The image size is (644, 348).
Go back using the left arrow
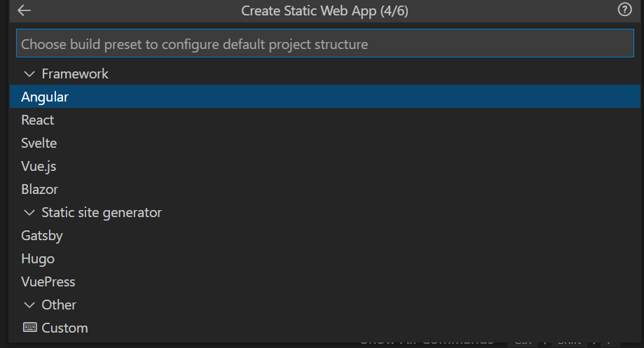click(x=25, y=11)
